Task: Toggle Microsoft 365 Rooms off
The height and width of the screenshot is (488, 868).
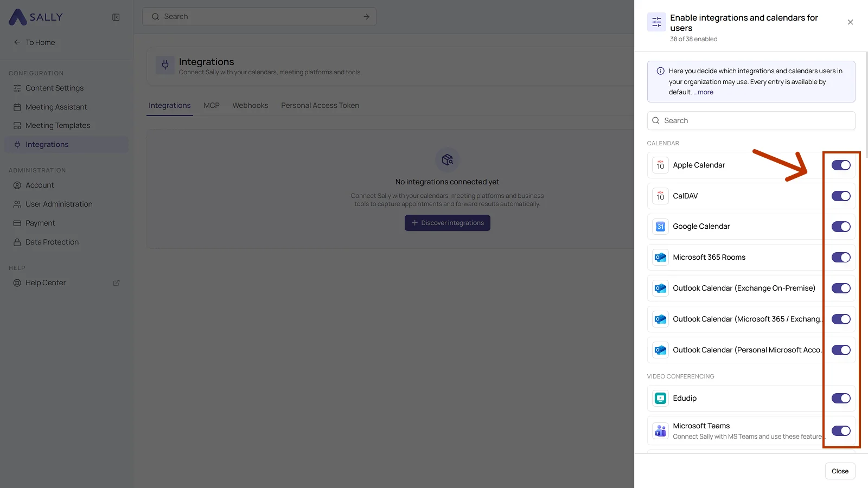Action: click(841, 258)
